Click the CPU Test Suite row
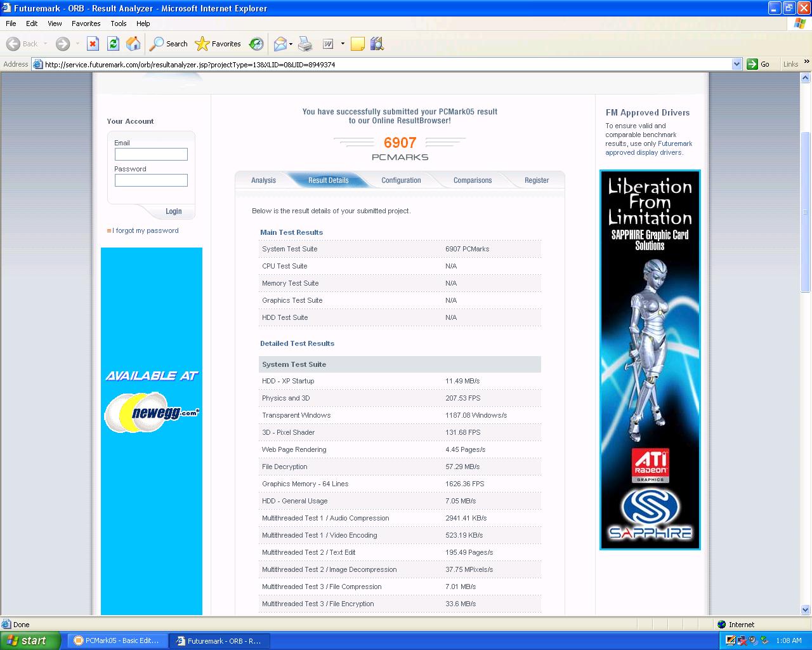The height and width of the screenshot is (650, 812). point(400,266)
